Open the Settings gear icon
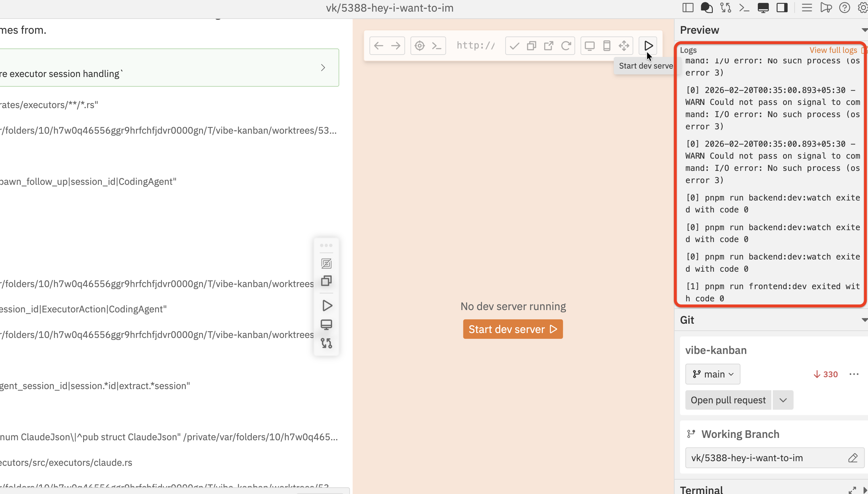 [862, 8]
